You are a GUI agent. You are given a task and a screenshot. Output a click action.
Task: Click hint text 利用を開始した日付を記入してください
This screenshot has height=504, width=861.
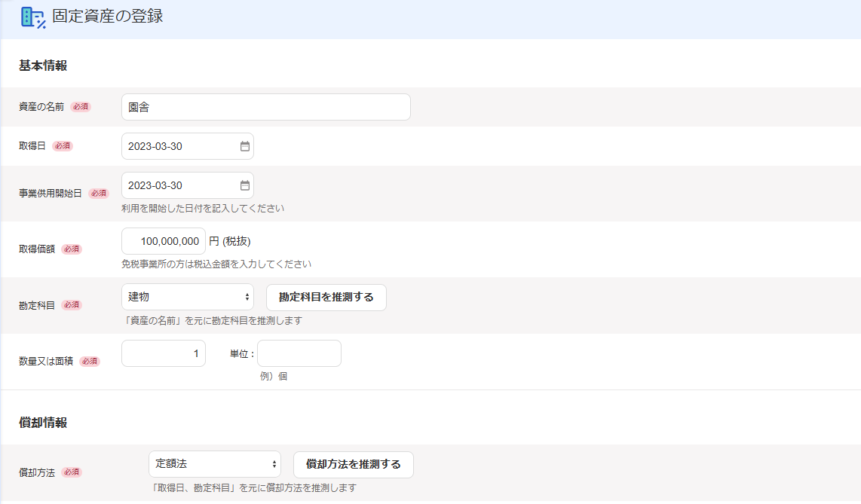203,209
